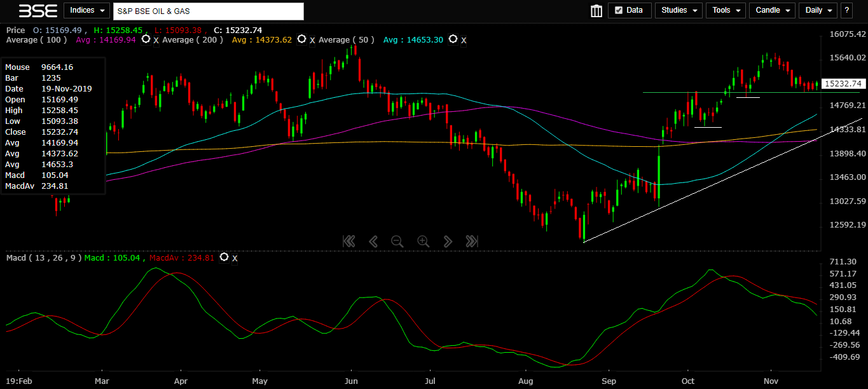Jump to the first bar of chart
The width and height of the screenshot is (868, 389).
[x=348, y=241]
